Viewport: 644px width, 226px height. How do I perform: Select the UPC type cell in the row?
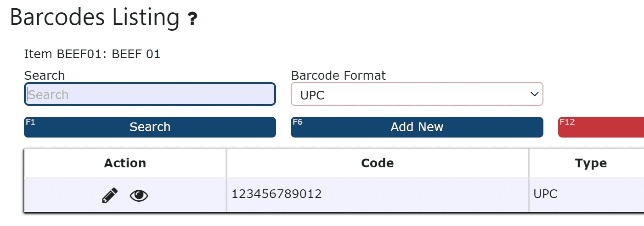(x=587, y=194)
